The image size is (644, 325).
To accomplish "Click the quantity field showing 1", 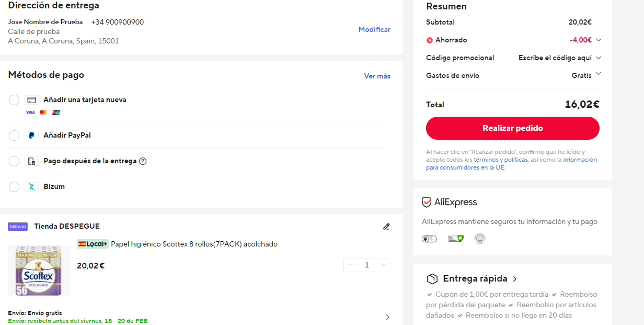I will pos(367,265).
